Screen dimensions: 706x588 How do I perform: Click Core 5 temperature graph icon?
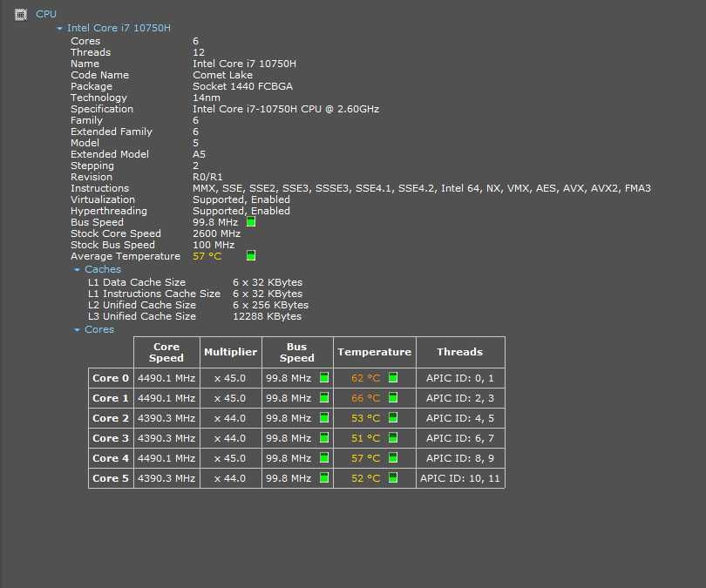[393, 477]
